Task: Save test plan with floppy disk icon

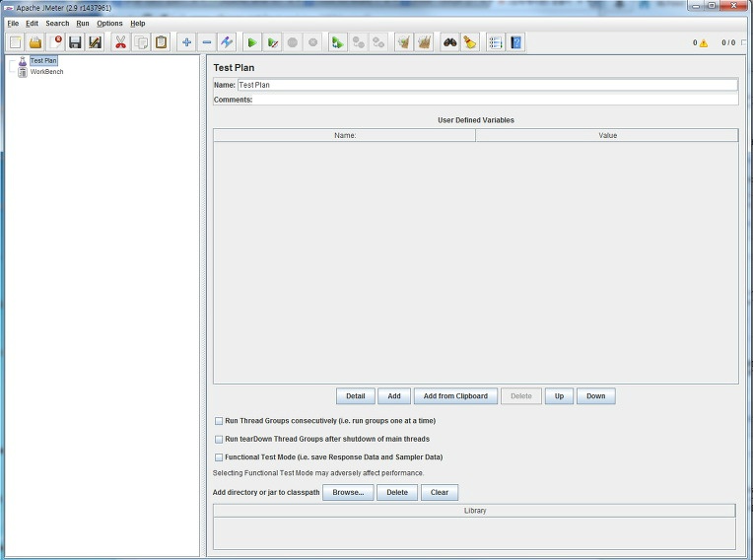Action: (x=75, y=42)
